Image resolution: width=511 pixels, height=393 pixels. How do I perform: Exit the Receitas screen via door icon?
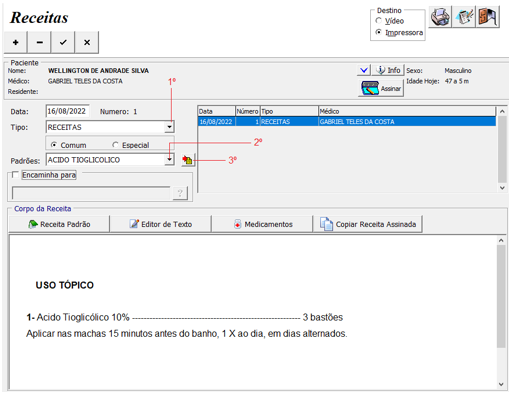point(488,17)
